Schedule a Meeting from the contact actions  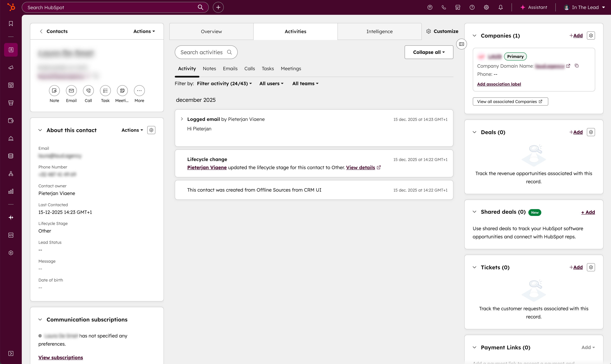(122, 90)
